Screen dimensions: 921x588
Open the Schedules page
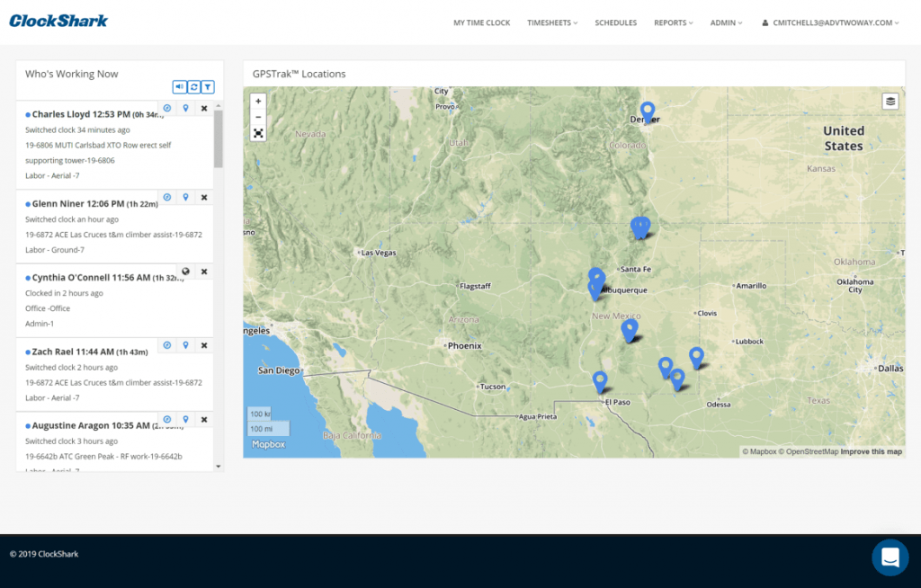pos(615,22)
